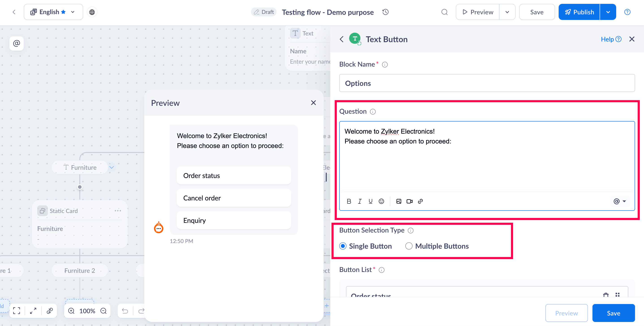Click the Cancel order preview option
The width and height of the screenshot is (644, 326).
[x=233, y=198]
